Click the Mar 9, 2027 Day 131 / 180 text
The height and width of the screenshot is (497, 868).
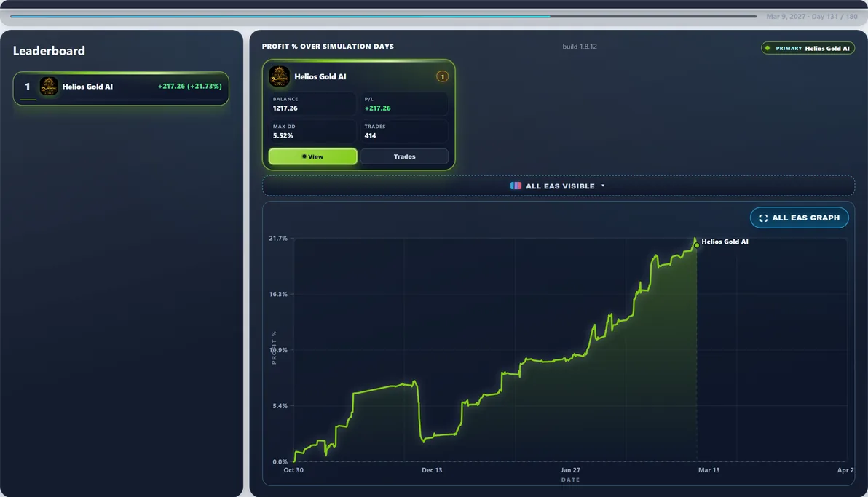811,17
